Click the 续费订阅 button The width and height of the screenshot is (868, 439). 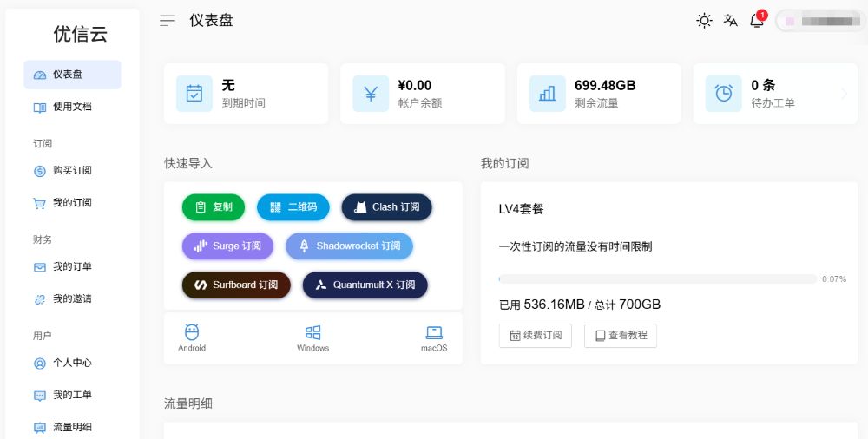536,336
